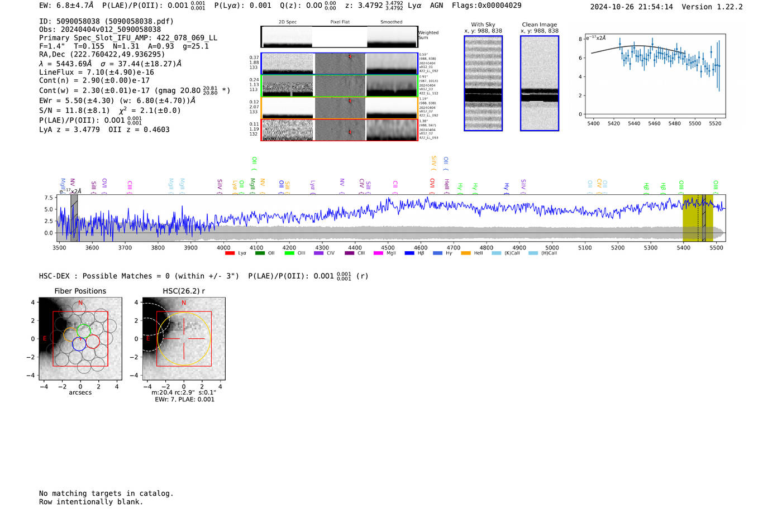Select the CIII legend swatch
This screenshot has width=782, height=532.
(x=349, y=253)
